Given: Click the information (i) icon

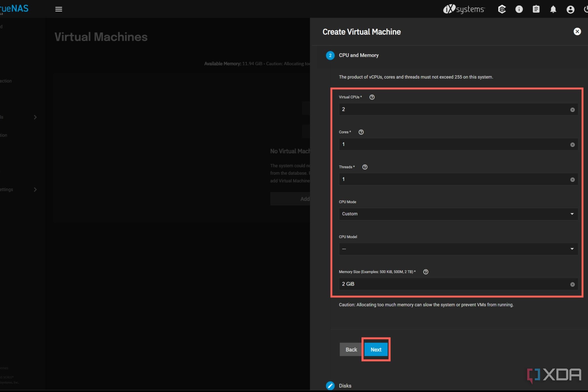Looking at the screenshot, I should (x=519, y=9).
